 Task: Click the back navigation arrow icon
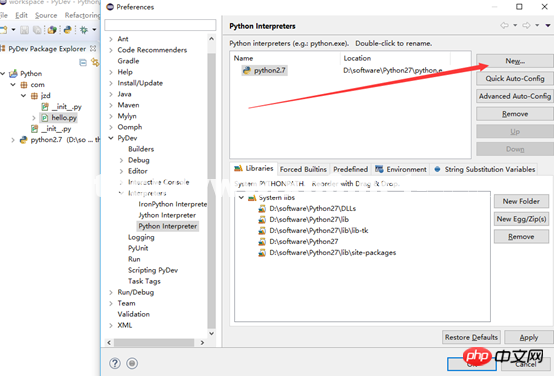click(505, 25)
